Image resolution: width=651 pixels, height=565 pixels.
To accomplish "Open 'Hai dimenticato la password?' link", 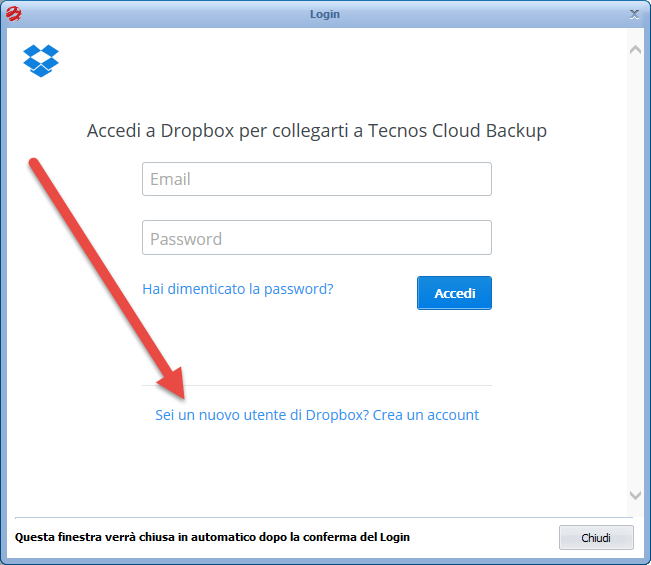I will pos(237,289).
